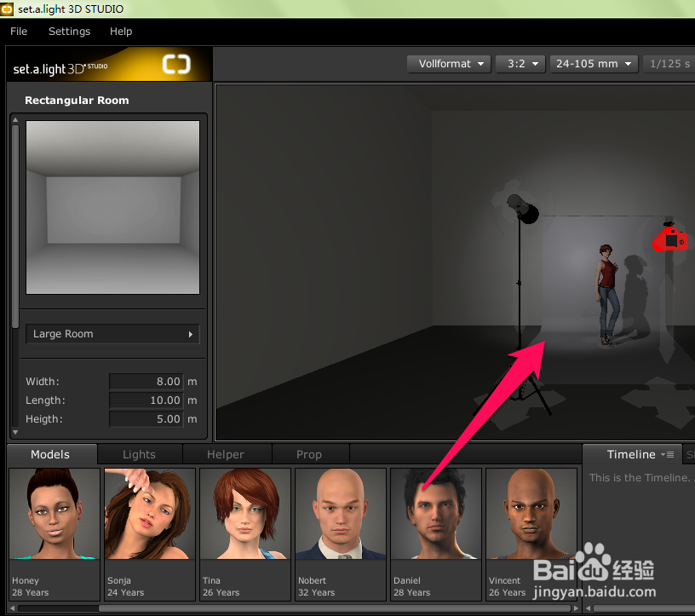This screenshot has height=616, width=695.
Task: Click right arrow of the models scrollbar
Action: pyautogui.click(x=576, y=608)
